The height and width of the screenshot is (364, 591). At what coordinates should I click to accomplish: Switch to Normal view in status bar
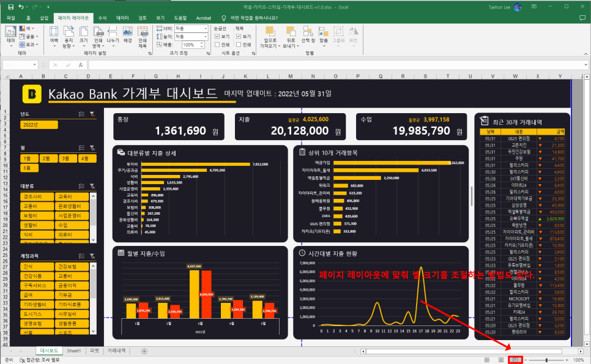coord(487,360)
